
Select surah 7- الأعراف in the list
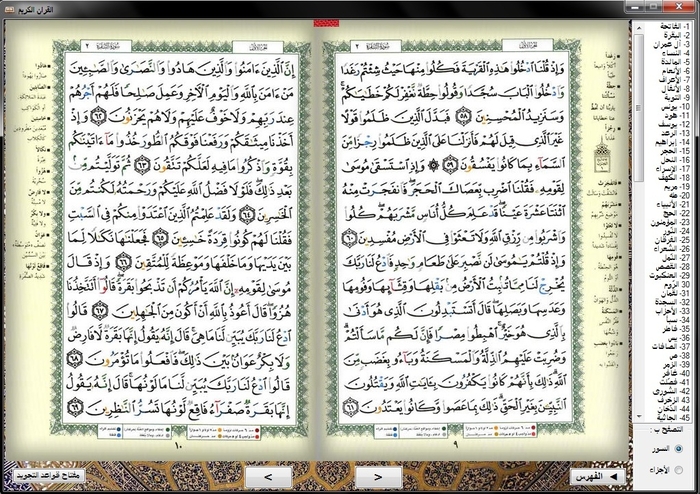pos(674,80)
